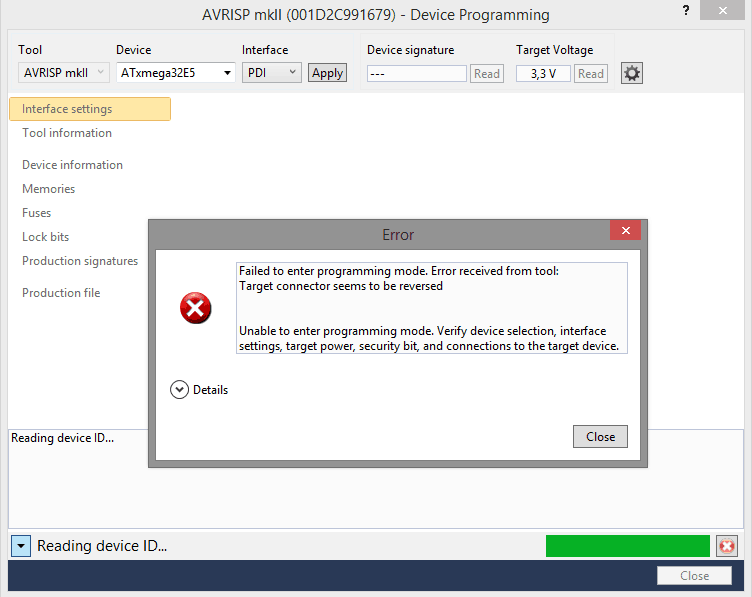Open the Production signatures tab
752x597 pixels.
(80, 261)
